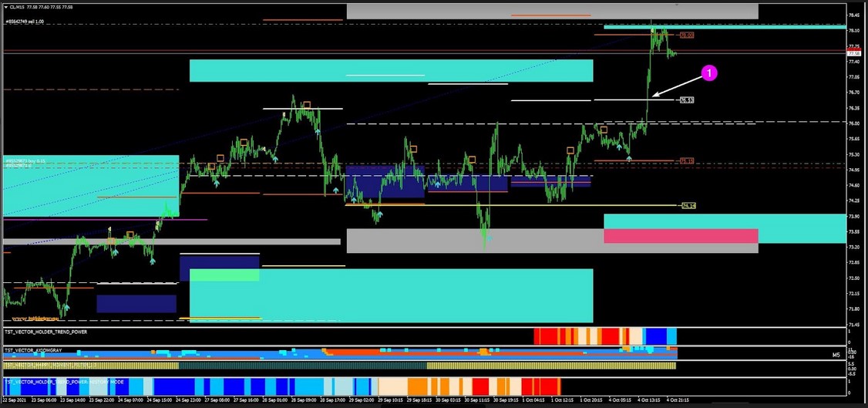This screenshot has height=408, width=868.
Task: Select the 78.00 orange price label
Action: coord(687,35)
